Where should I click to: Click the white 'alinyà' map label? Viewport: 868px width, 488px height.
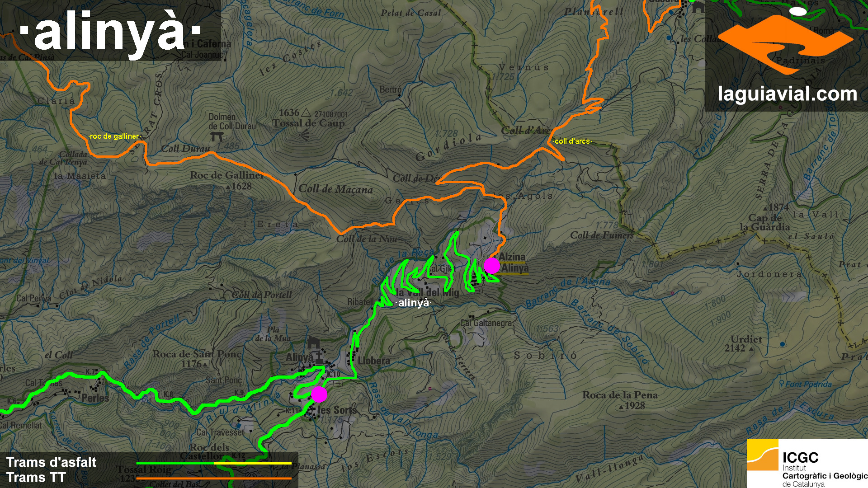pyautogui.click(x=413, y=303)
